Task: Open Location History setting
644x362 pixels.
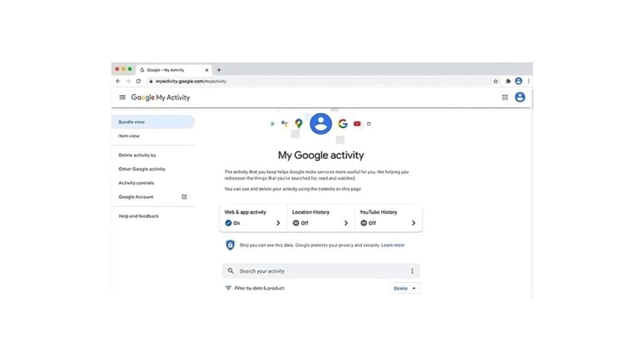Action: pyautogui.click(x=320, y=217)
